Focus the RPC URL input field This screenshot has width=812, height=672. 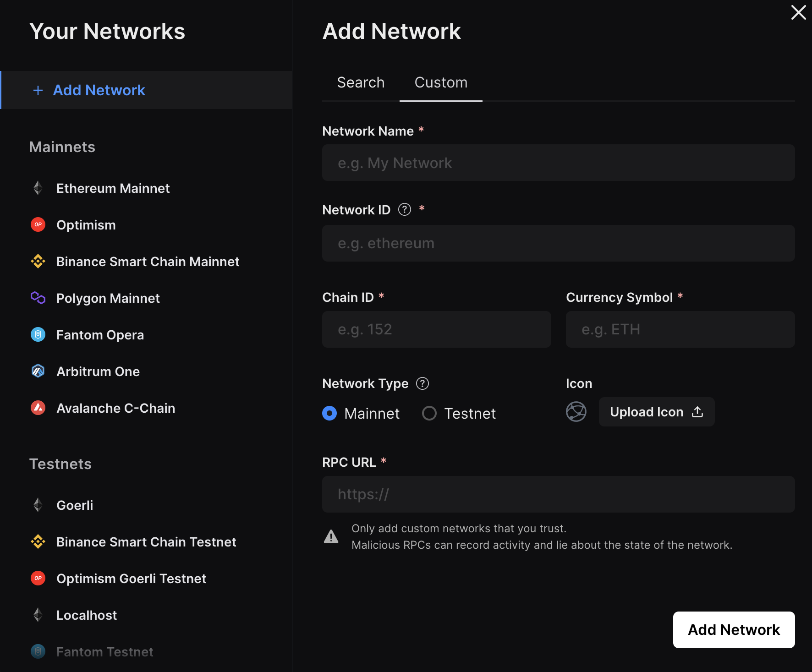tap(558, 494)
